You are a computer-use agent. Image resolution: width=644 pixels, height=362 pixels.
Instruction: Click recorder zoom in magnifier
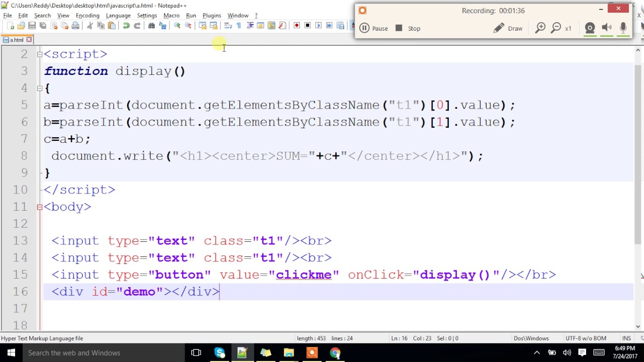540,28
